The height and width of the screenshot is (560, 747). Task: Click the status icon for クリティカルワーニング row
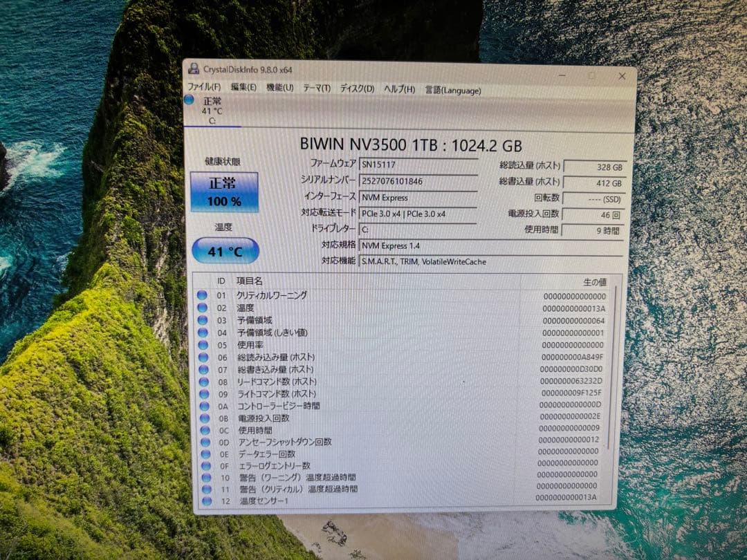(202, 295)
